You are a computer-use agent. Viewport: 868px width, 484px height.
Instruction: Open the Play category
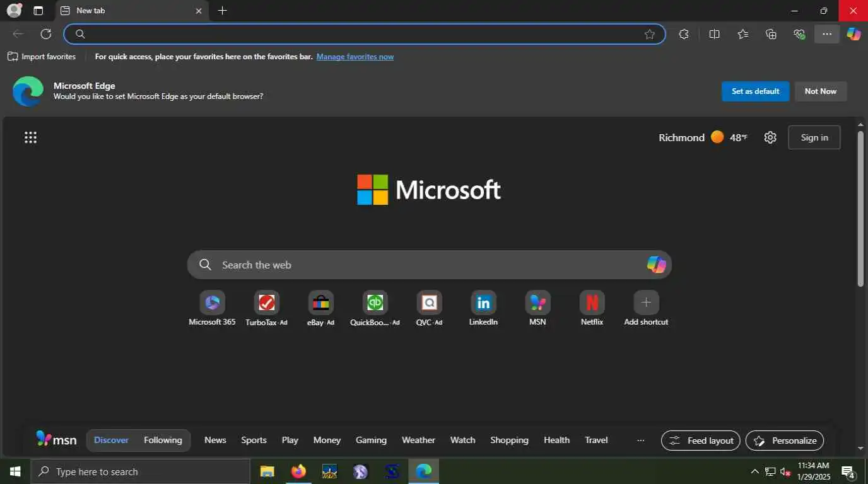click(x=290, y=440)
